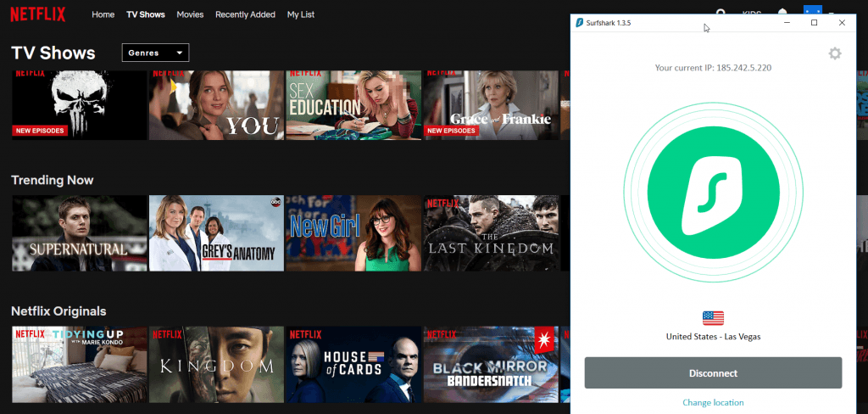Screen dimensions: 868x414
Task: Open the Genres dropdown
Action: click(x=156, y=53)
